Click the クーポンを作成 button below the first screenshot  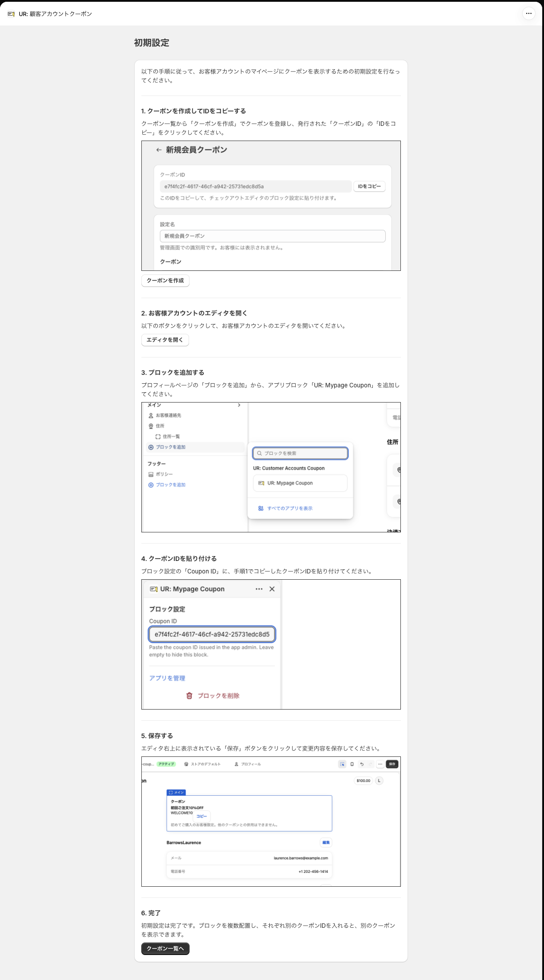165,281
